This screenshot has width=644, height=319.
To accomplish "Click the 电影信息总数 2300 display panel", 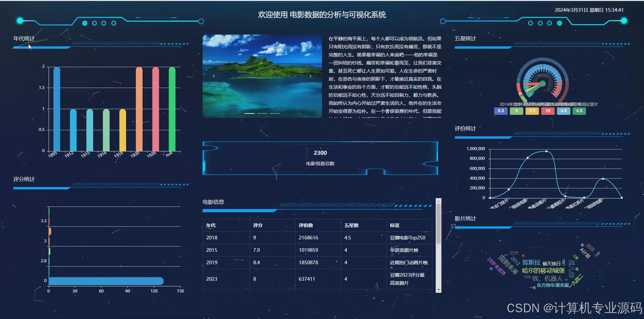I will [320, 157].
